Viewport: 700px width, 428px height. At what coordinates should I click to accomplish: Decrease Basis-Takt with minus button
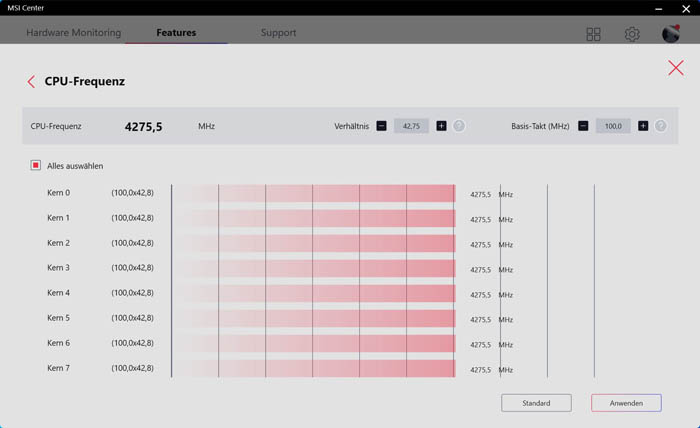point(583,126)
